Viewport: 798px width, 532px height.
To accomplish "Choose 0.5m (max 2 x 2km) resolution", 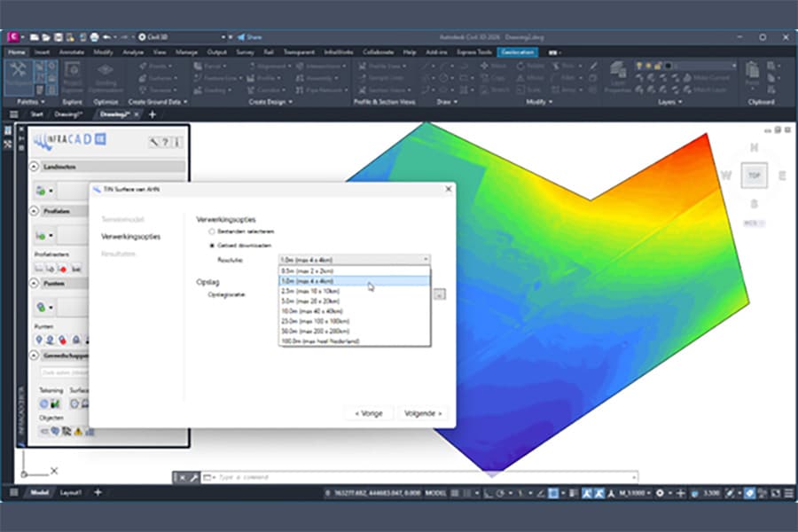I will tap(354, 270).
